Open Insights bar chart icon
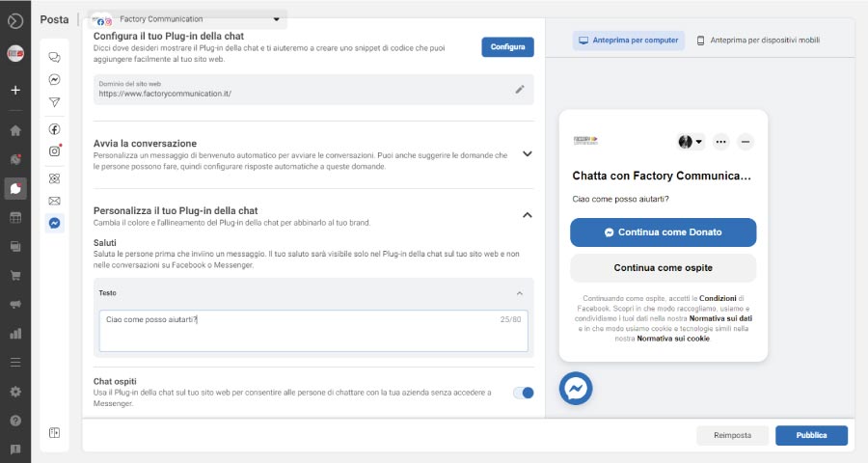Screen dimensions: 868x463 tap(15, 334)
